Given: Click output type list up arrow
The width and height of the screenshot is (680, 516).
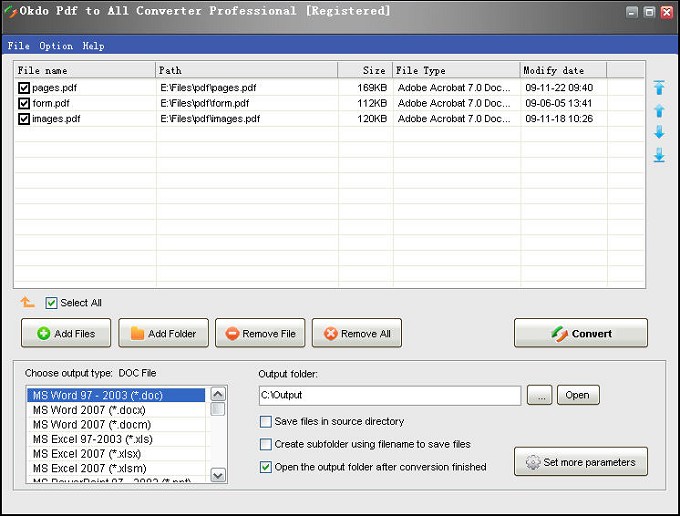Looking at the screenshot, I should 218,394.
